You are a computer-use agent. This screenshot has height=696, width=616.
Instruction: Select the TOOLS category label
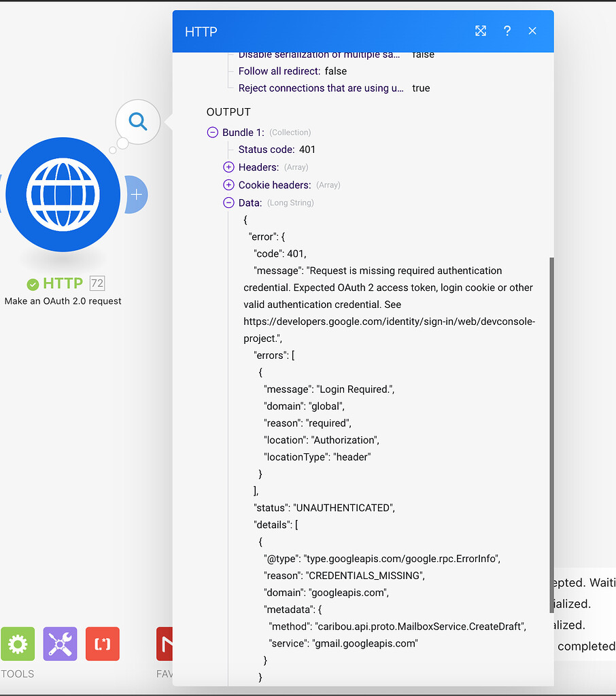point(17,674)
